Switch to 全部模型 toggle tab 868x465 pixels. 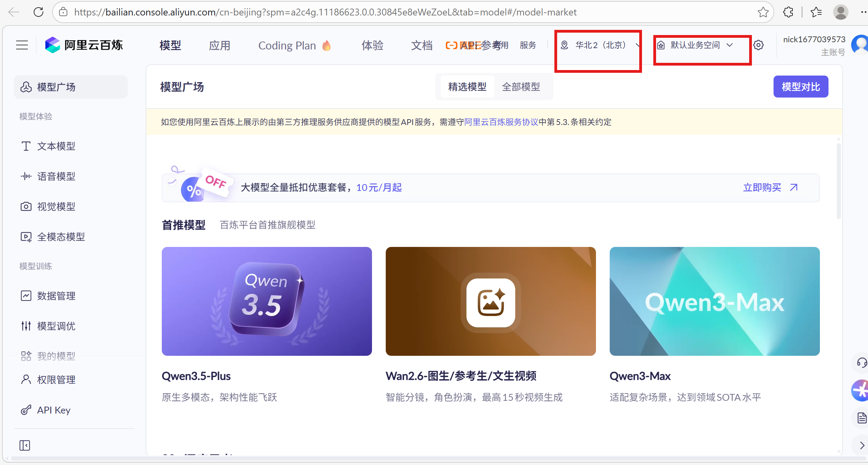(521, 87)
